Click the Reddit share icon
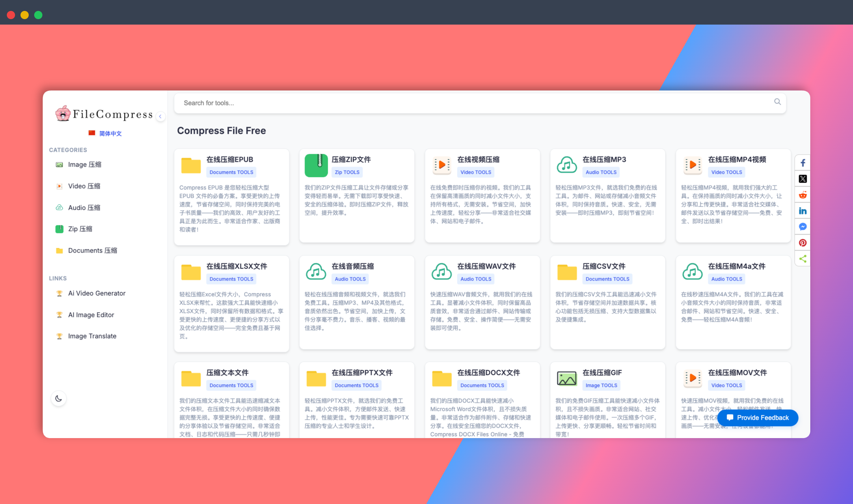Image resolution: width=853 pixels, height=504 pixels. pos(803,195)
